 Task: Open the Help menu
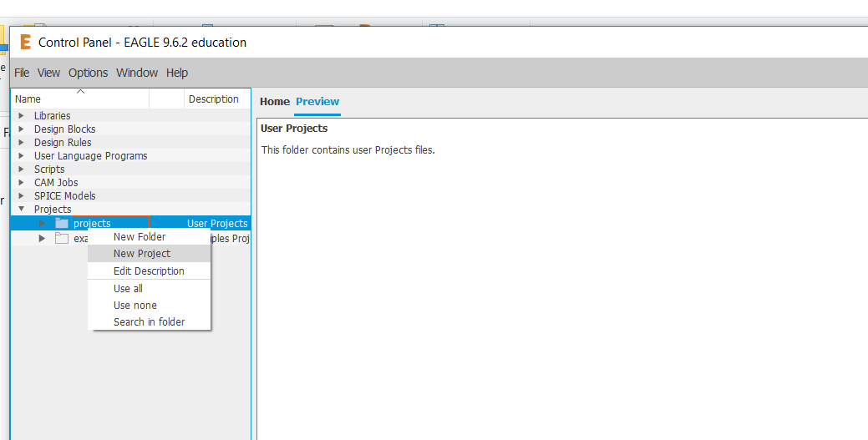pyautogui.click(x=177, y=73)
